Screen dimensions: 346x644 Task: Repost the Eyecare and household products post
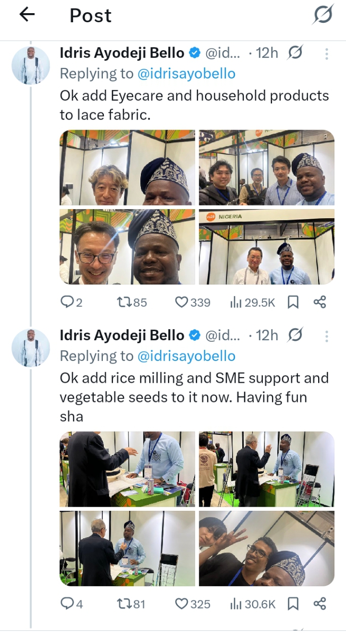(x=124, y=302)
